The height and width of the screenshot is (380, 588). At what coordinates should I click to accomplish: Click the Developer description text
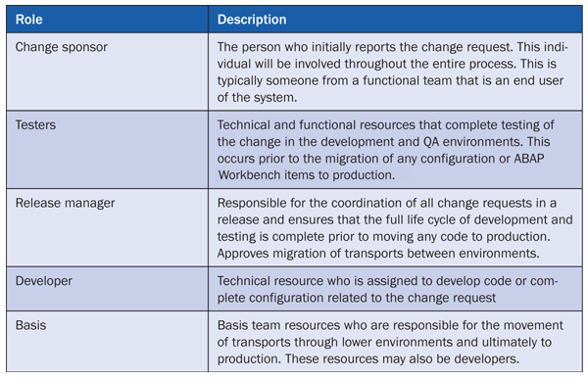click(x=388, y=289)
